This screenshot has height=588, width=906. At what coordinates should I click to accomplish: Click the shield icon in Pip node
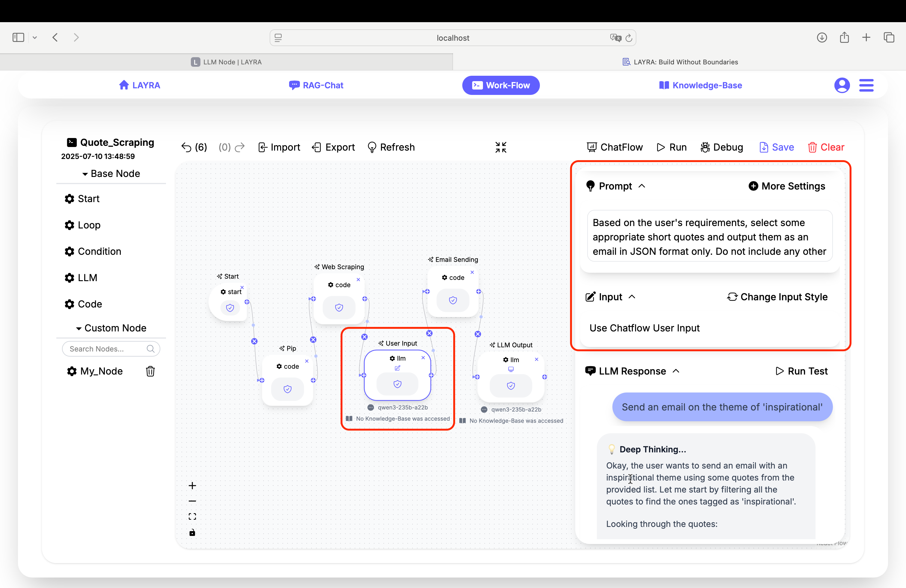pos(287,389)
